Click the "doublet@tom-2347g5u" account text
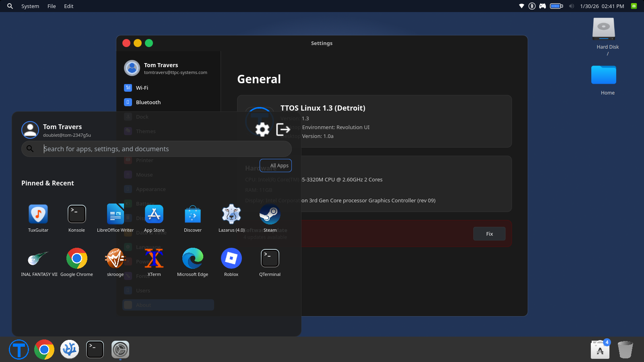 click(x=67, y=135)
